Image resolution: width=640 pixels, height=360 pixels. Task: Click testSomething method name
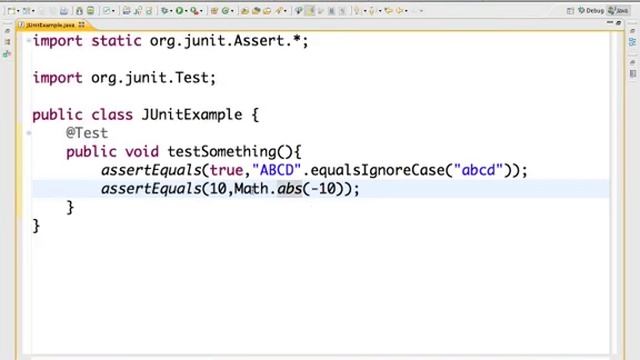[222, 152]
